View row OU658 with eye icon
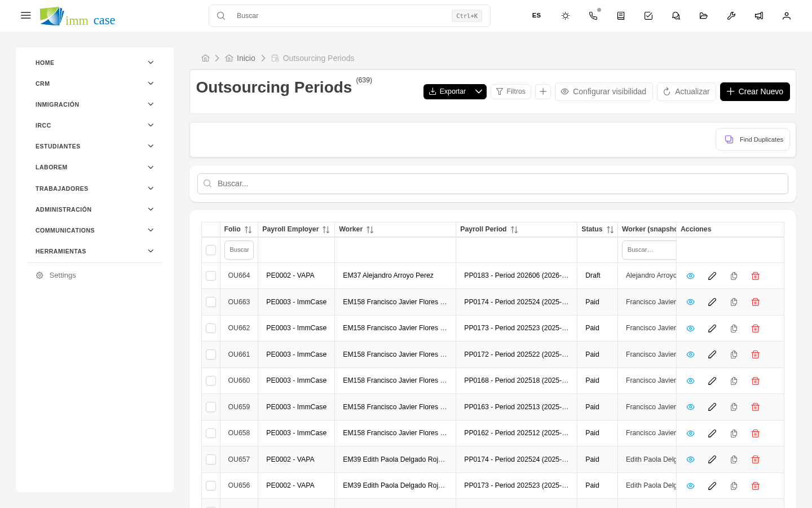The height and width of the screenshot is (508, 812). (690, 433)
